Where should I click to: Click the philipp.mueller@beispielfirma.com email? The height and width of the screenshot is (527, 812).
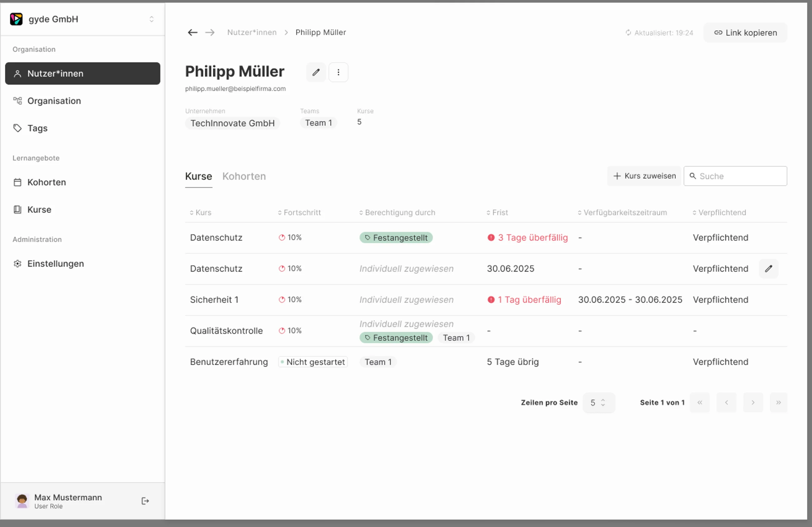pyautogui.click(x=235, y=89)
